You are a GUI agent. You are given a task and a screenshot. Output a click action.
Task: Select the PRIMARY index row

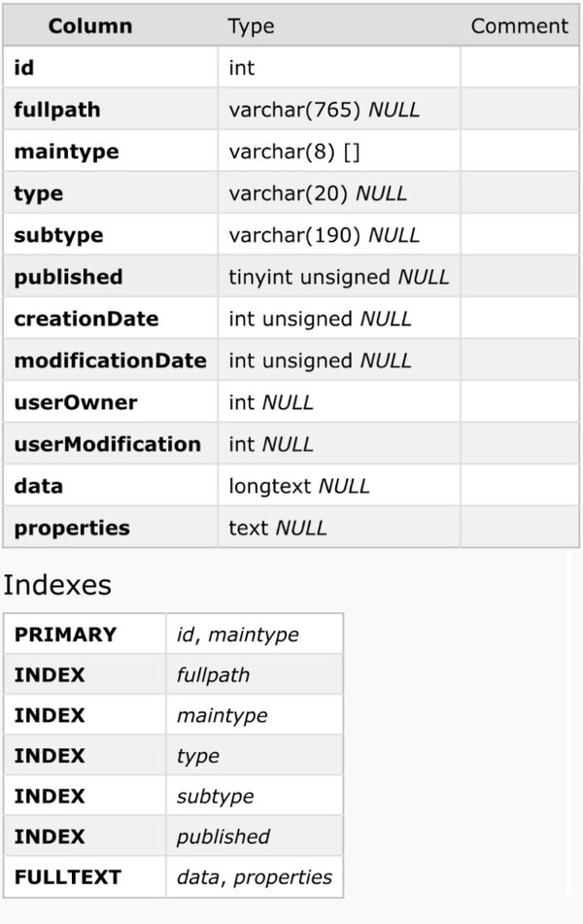tap(173, 634)
